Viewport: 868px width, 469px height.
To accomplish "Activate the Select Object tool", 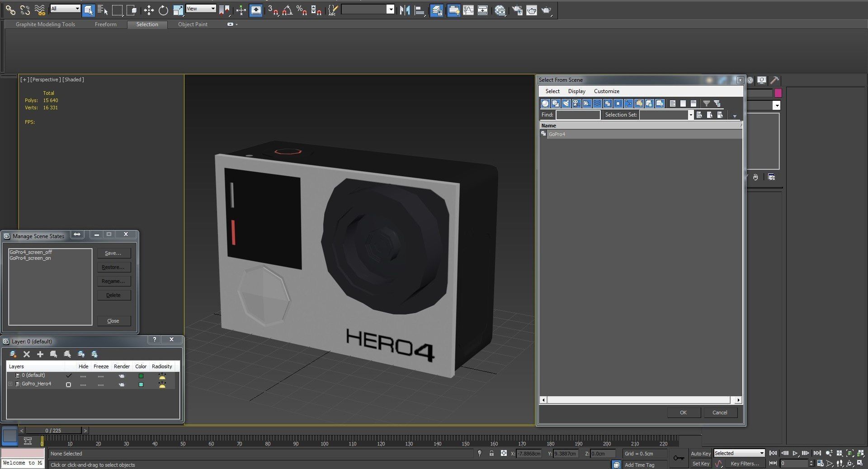I will pos(88,10).
